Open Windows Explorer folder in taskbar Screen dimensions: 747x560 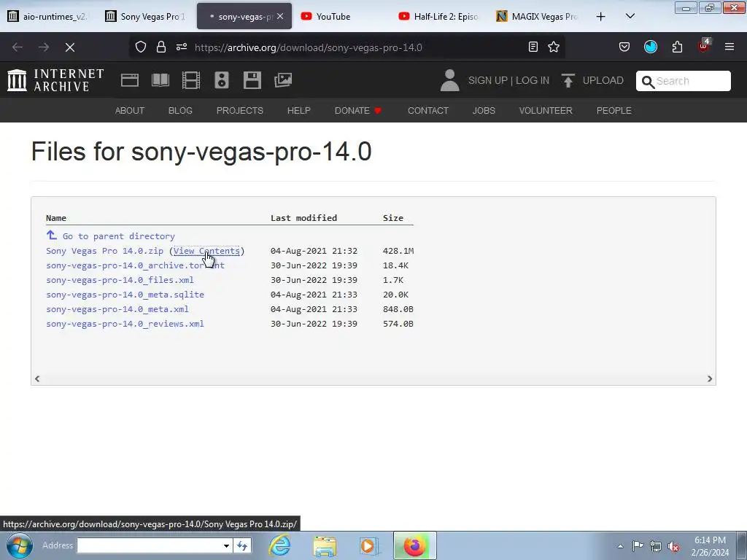325,545
